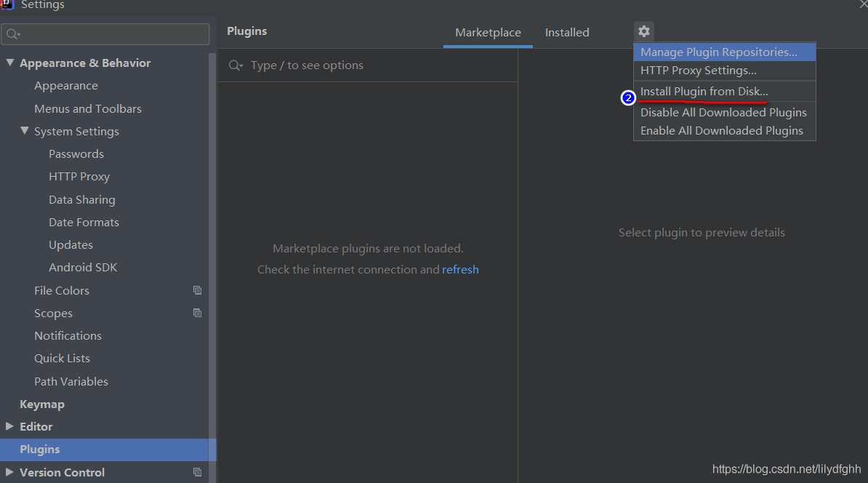Viewport: 868px width, 483px height.
Task: Click the plugin search magnifier icon
Action: 236,65
